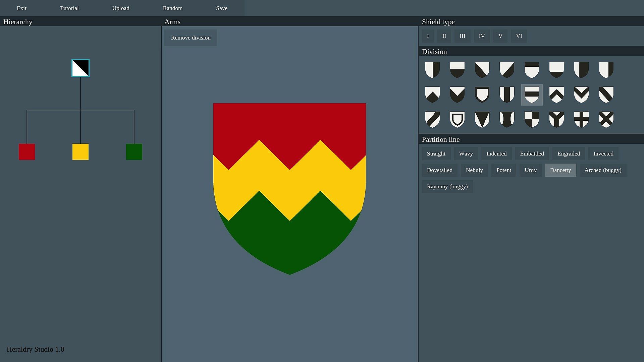Open the Tutorial menu item
The width and height of the screenshot is (644, 362).
tap(69, 8)
